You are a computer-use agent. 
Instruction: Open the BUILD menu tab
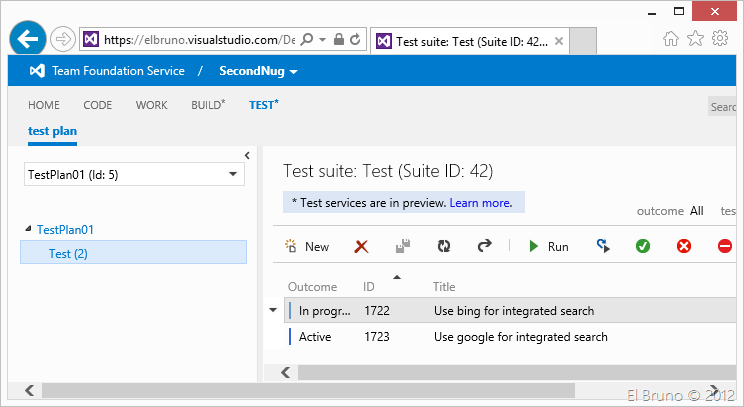(x=208, y=105)
